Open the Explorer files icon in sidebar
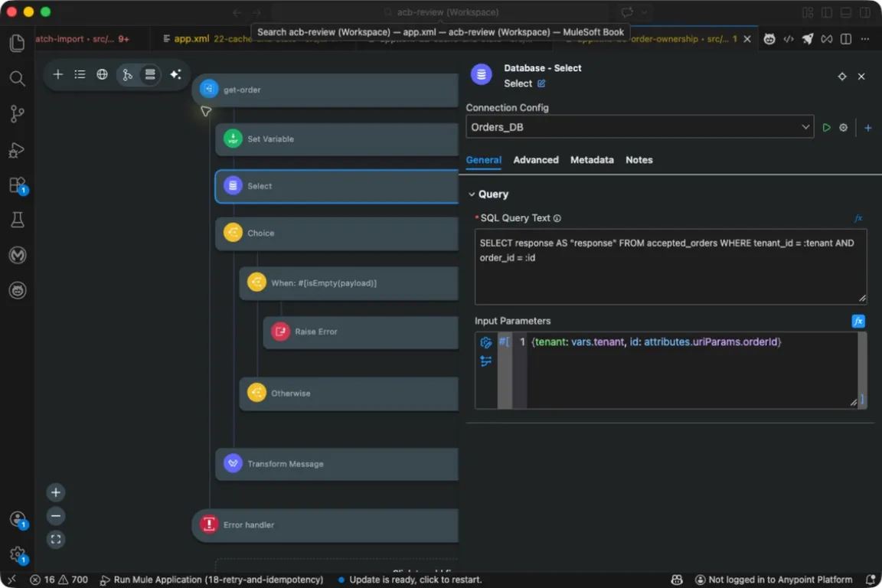The image size is (882, 588). click(17, 43)
